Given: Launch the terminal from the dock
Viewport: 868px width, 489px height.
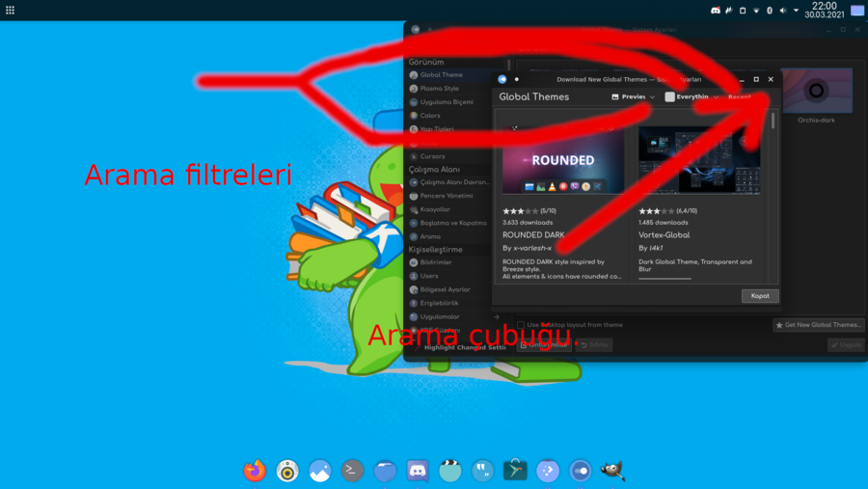Looking at the screenshot, I should 352,471.
